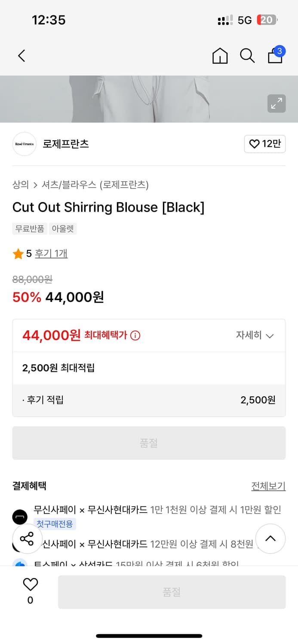Open 전체보기 for all payment benefits
The height and width of the screenshot is (644, 298).
point(268,485)
